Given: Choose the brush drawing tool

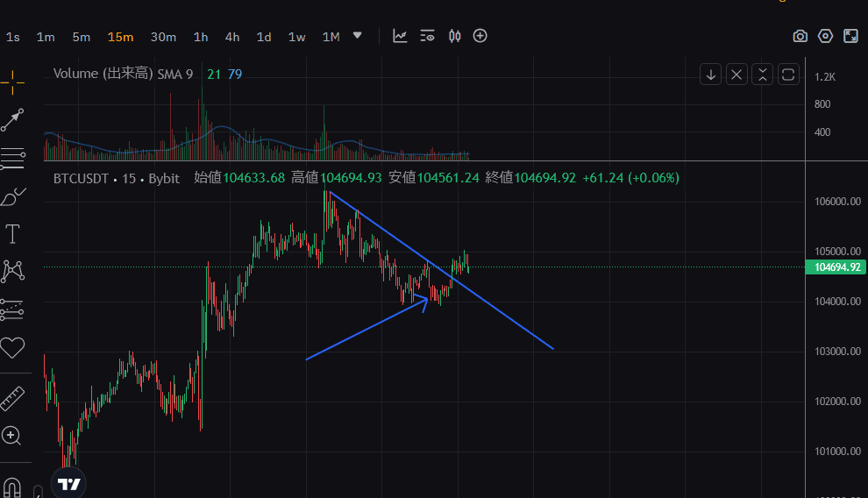Looking at the screenshot, I should (12, 196).
